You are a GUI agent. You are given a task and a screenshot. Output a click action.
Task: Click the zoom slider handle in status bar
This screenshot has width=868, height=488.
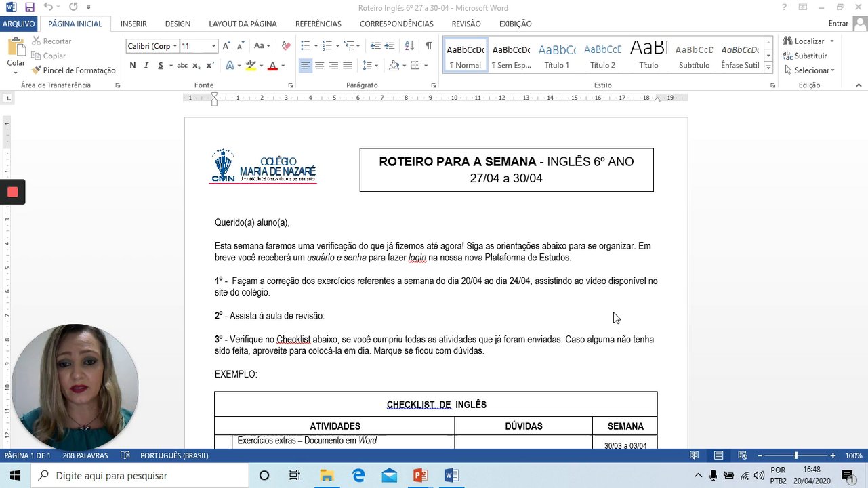click(x=796, y=455)
